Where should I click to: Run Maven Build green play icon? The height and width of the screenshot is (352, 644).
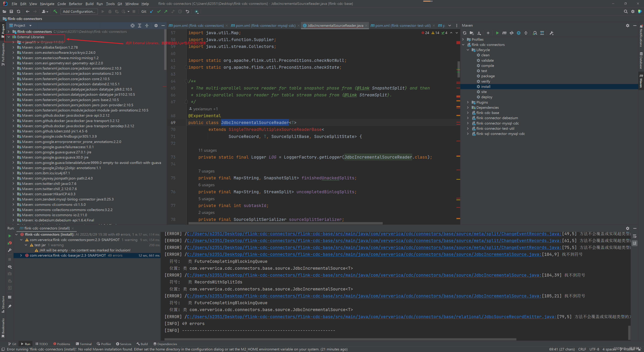pos(497,33)
